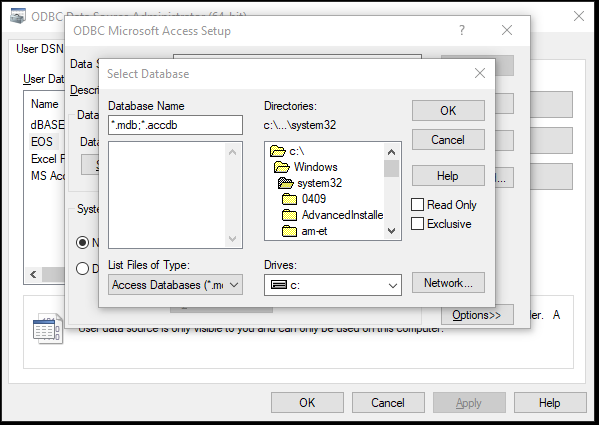The width and height of the screenshot is (599, 425).
Task: Click the ODBC Administrator title bar icon
Action: 18,16
